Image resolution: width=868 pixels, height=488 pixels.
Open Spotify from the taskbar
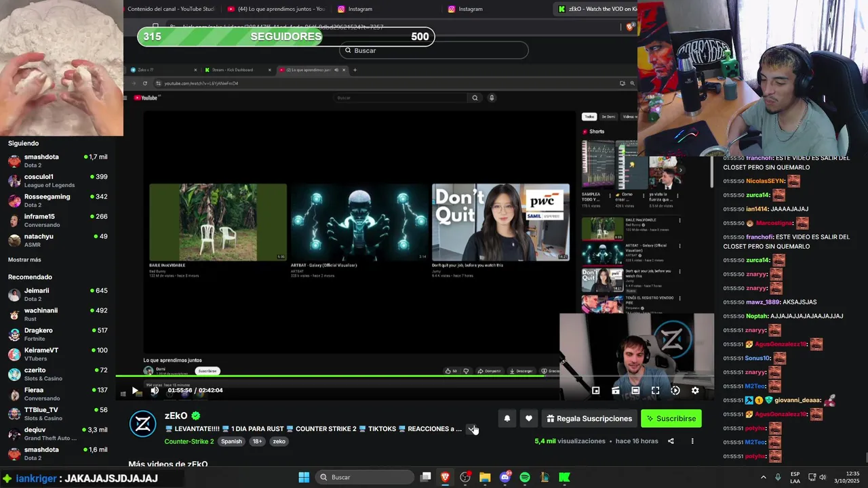click(x=525, y=477)
